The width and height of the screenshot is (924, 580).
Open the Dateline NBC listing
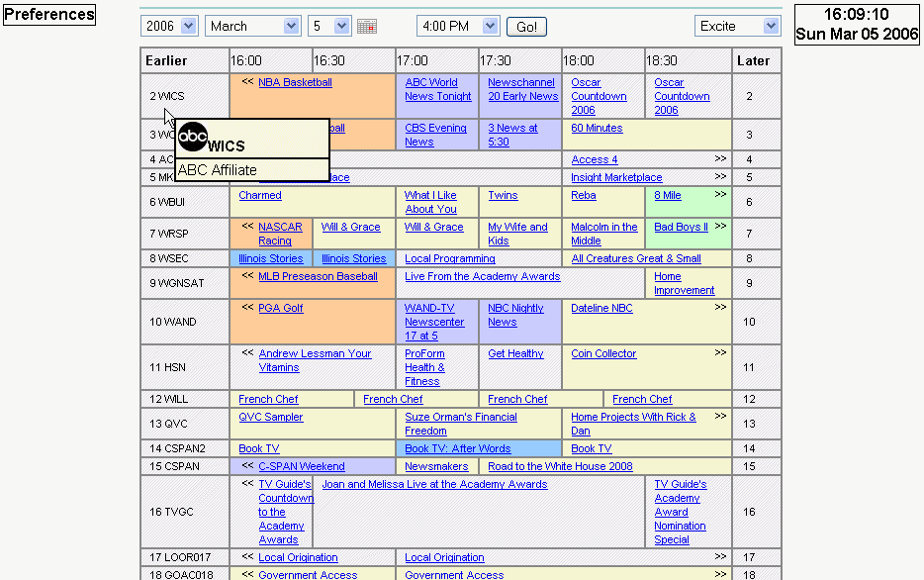coord(601,308)
